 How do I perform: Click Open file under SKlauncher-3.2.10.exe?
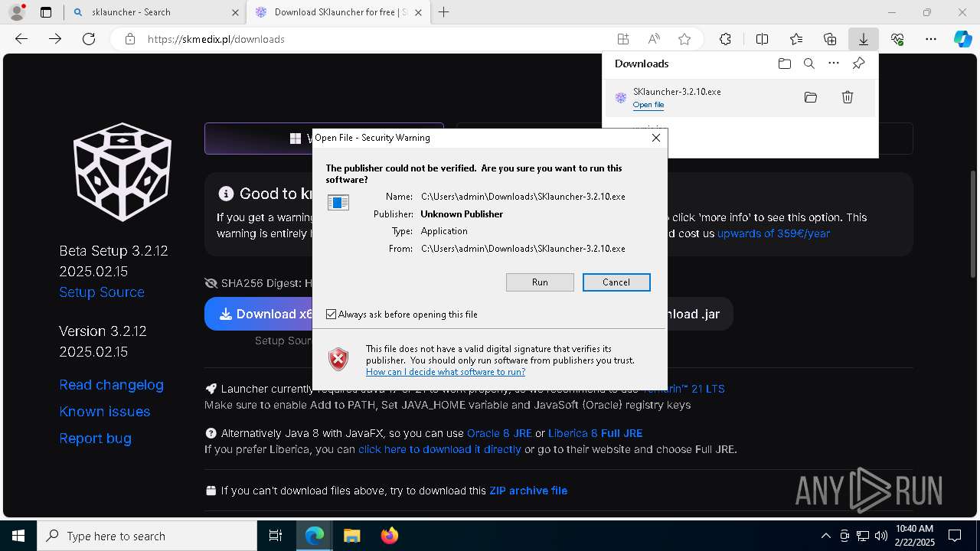point(648,105)
